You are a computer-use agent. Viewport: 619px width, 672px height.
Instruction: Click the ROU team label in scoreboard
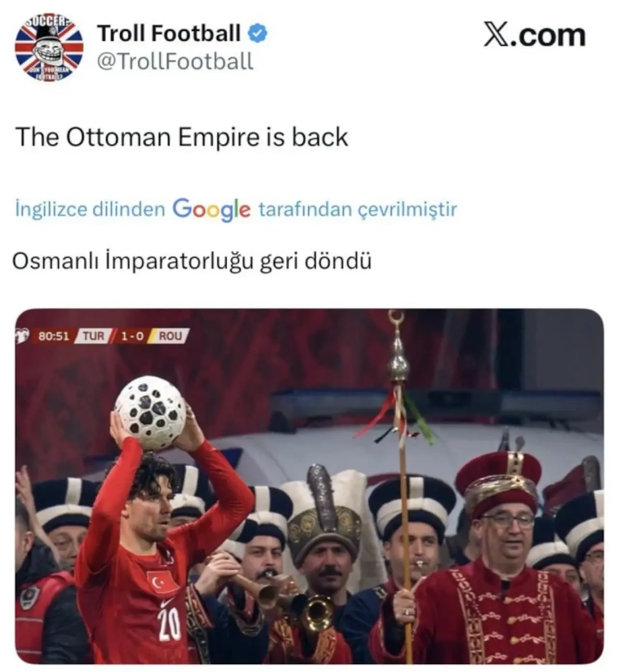pos(170,336)
